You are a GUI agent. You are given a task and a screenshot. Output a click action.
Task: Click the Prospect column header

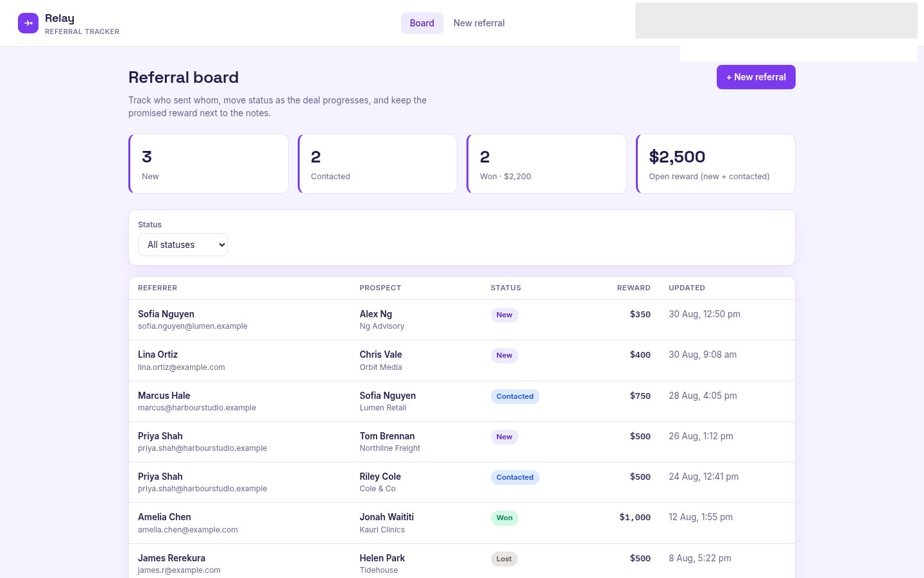(x=381, y=288)
